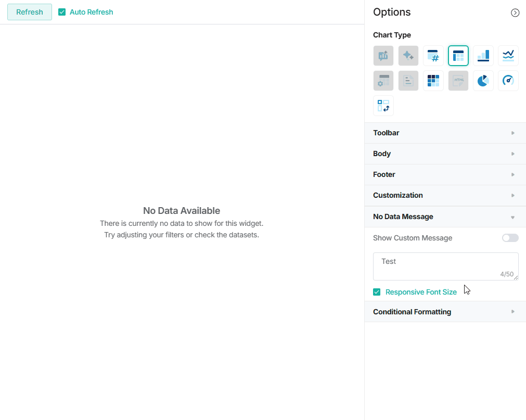526x420 pixels.
Task: Uncheck the Auto Refresh checkbox
Action: tap(62, 12)
